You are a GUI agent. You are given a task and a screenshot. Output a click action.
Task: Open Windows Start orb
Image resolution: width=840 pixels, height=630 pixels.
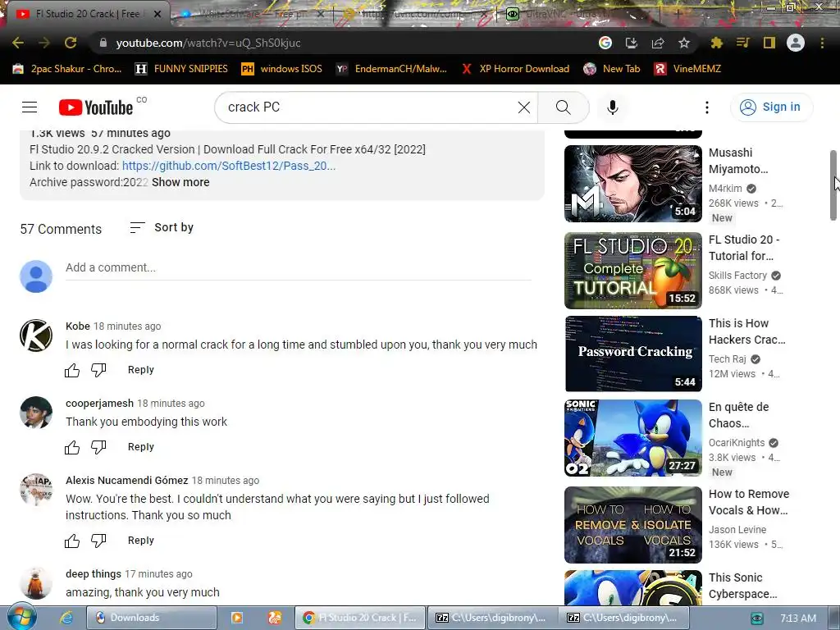[x=21, y=617]
